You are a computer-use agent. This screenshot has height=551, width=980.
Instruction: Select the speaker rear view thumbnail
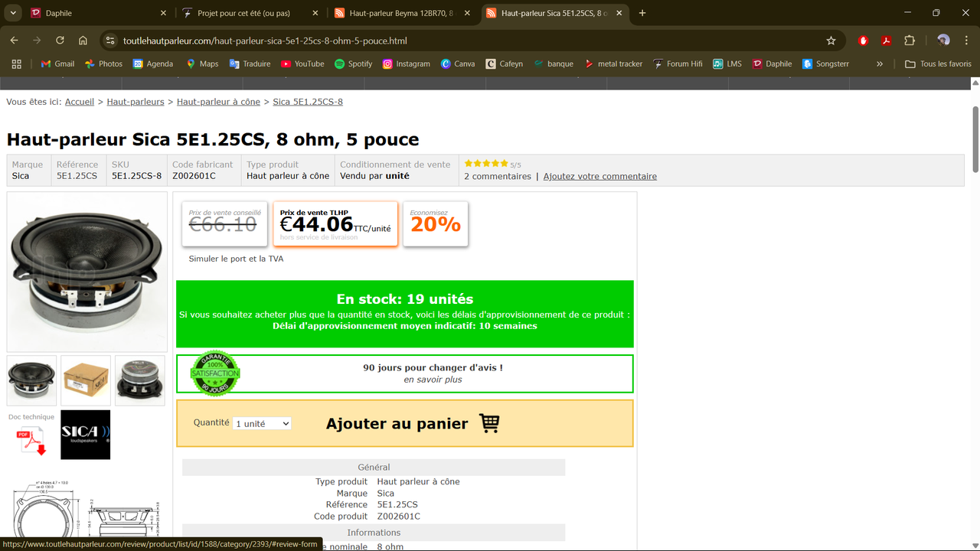pos(140,380)
